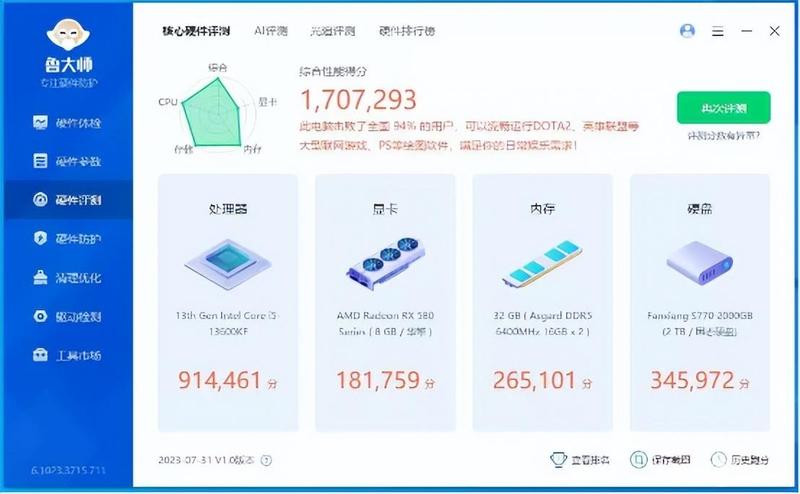This screenshot has width=800, height=494.
Task: Open 硬件参数 in the sidebar
Action: 67,161
